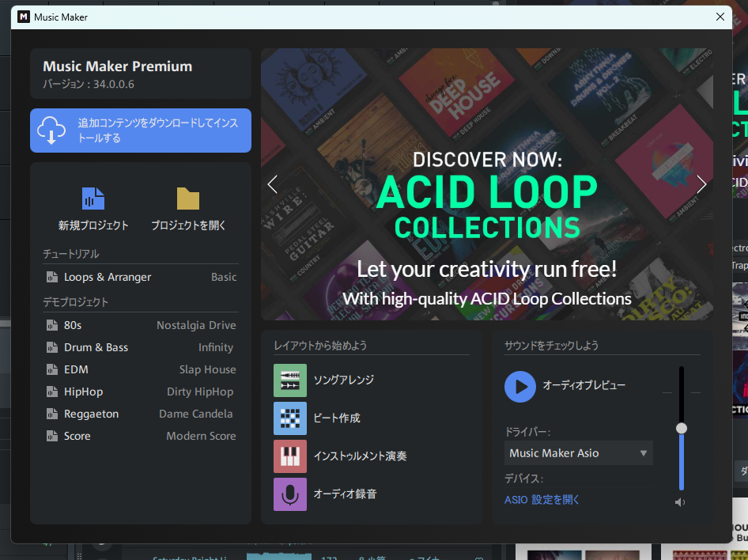Click the audio recording microphone icon
This screenshot has width=748, height=560.
point(290,494)
